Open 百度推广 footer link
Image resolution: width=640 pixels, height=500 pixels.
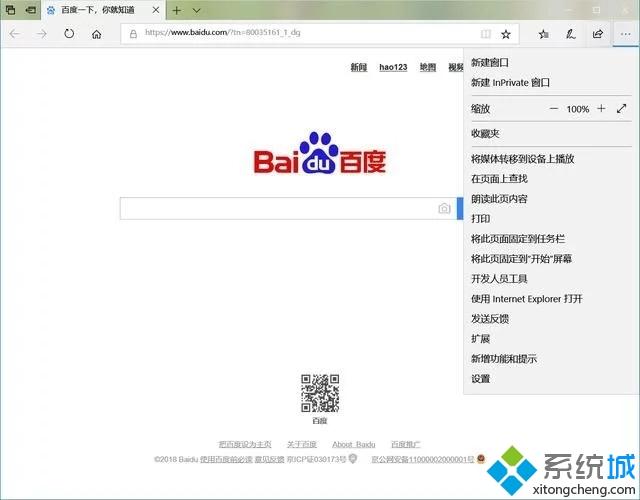[405, 444]
